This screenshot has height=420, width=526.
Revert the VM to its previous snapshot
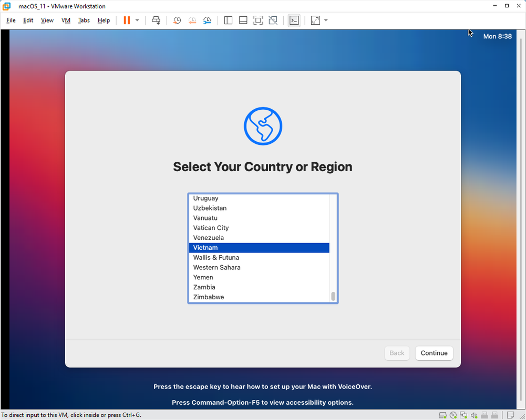point(192,20)
